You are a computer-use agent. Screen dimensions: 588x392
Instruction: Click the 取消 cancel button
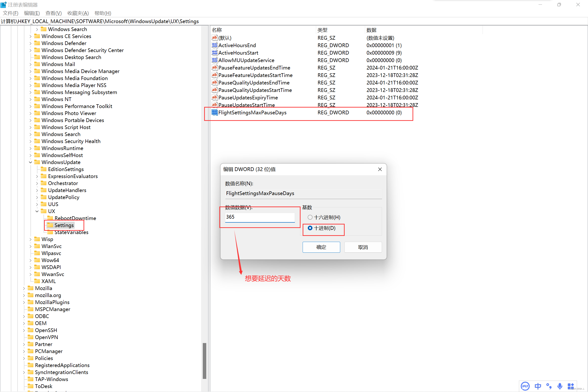tap(363, 247)
